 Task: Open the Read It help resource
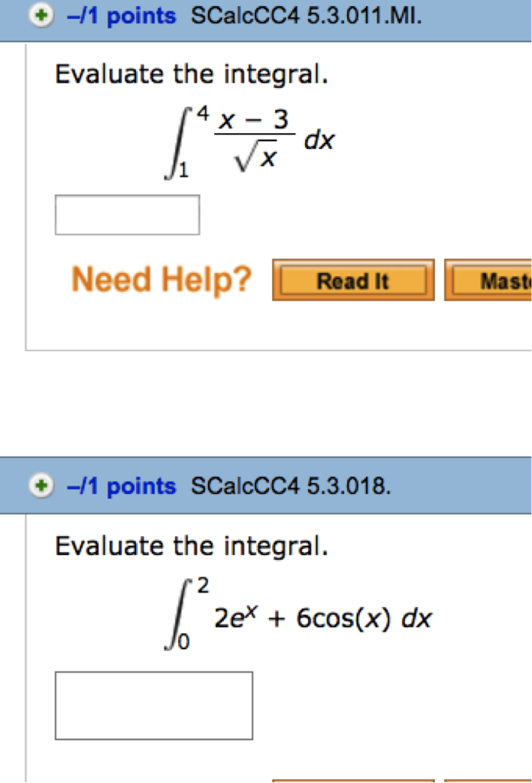[352, 281]
